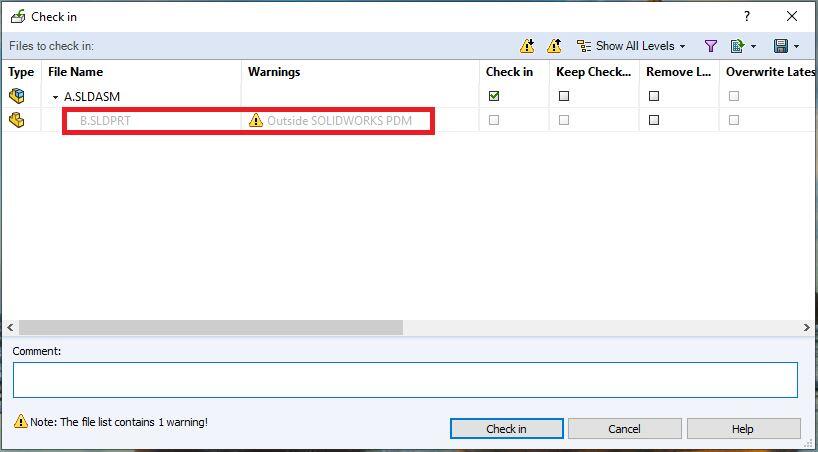The width and height of the screenshot is (818, 452).
Task: Click the horizontal scrollbar right arrow
Action: click(807, 328)
